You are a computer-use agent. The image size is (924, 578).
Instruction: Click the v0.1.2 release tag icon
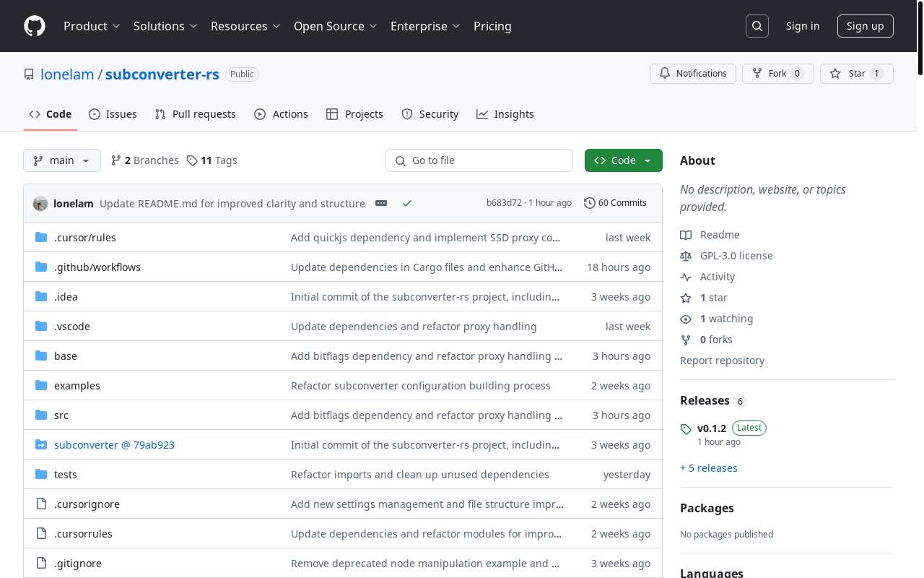686,429
